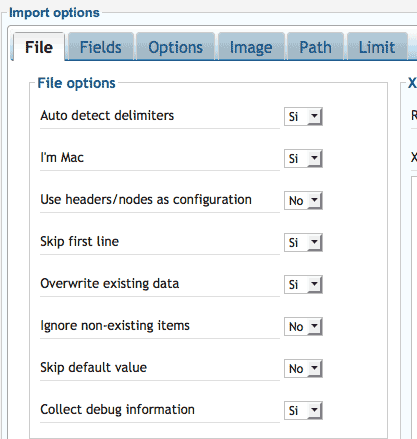
Task: Open the Fields tab
Action: coord(101,47)
